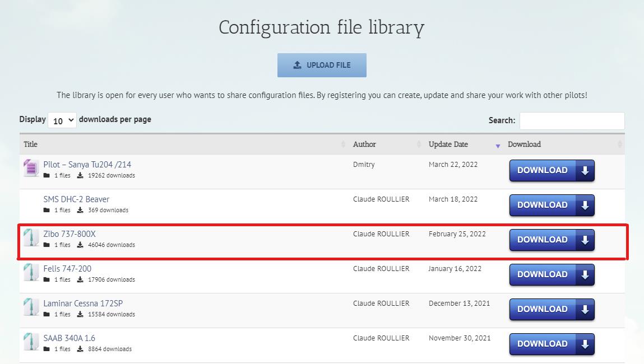Viewport: 644px width, 364px height.
Task: Click the zip file icon for Laminar Cessna 172SP
Action: (x=31, y=306)
